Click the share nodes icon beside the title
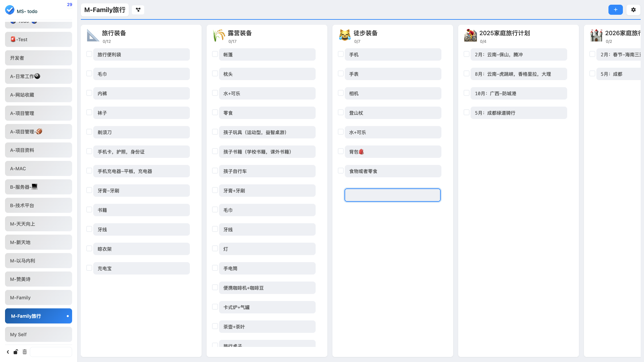644x362 pixels. tap(138, 10)
